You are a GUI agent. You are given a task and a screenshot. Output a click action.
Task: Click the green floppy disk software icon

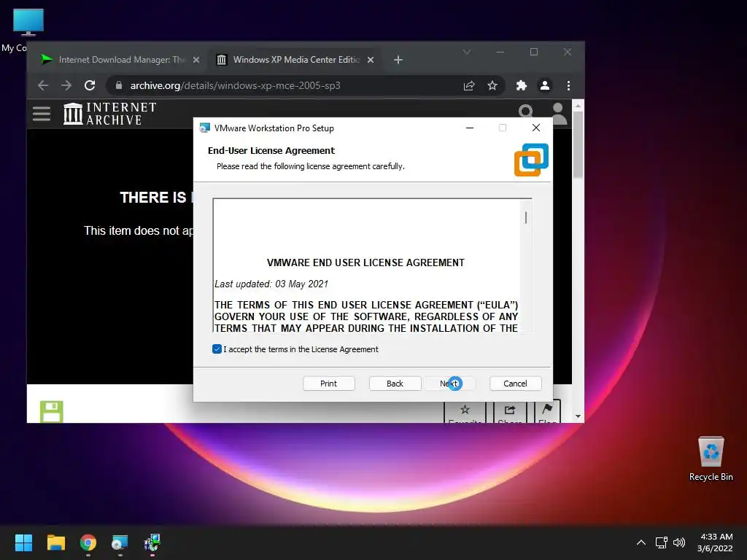[52, 411]
